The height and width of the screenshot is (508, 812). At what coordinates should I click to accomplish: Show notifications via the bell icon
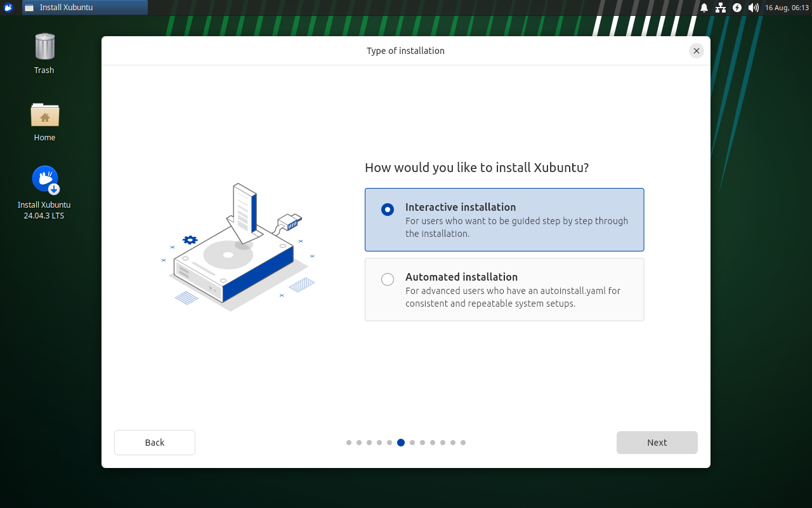tap(704, 8)
